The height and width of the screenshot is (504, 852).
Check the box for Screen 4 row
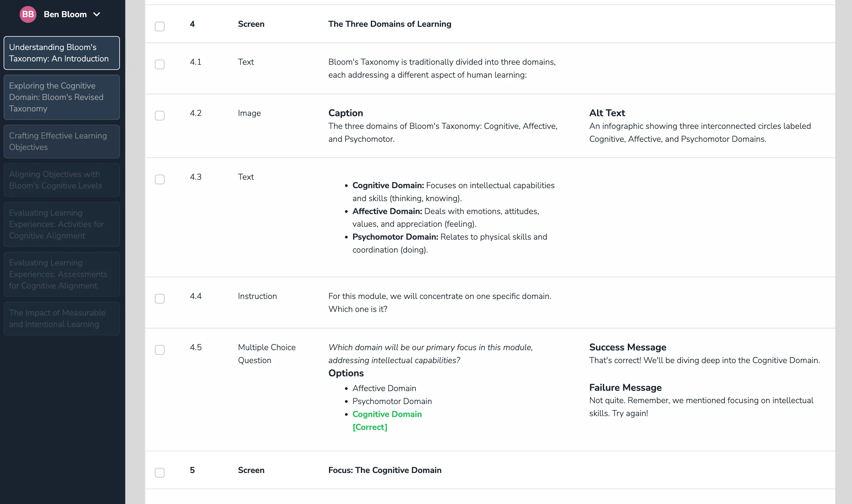point(159,26)
